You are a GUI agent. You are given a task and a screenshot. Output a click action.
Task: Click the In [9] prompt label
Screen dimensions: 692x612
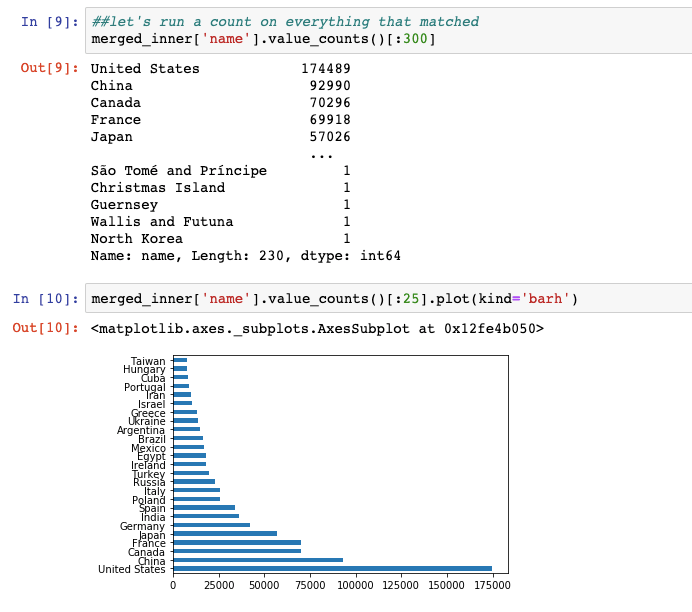click(x=46, y=22)
